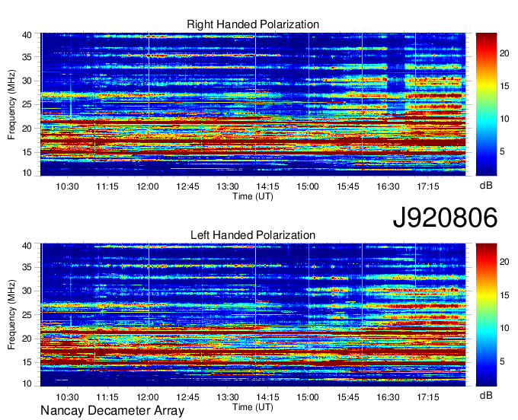518x420 pixels.
Task: Click the 30 MHz tick on bottom plot
Action: 27,291
